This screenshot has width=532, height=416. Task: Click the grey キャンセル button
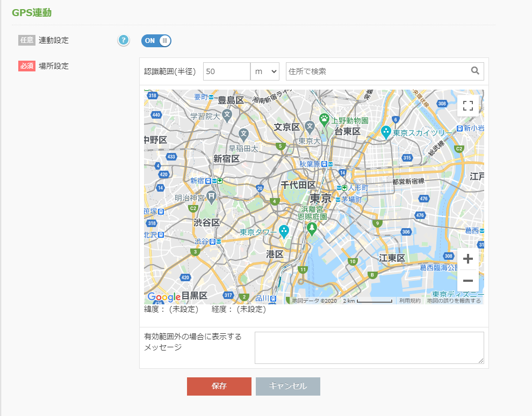click(x=287, y=386)
